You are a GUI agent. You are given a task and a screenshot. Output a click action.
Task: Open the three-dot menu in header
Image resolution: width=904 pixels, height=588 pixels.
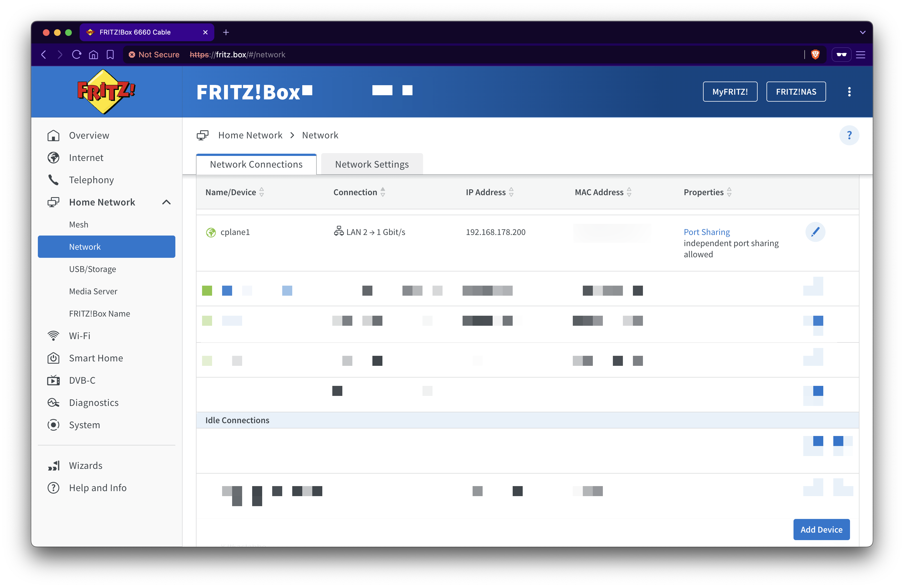[849, 92]
